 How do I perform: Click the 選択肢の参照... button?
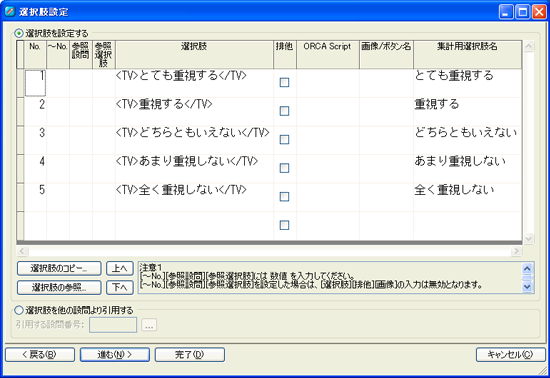point(59,288)
